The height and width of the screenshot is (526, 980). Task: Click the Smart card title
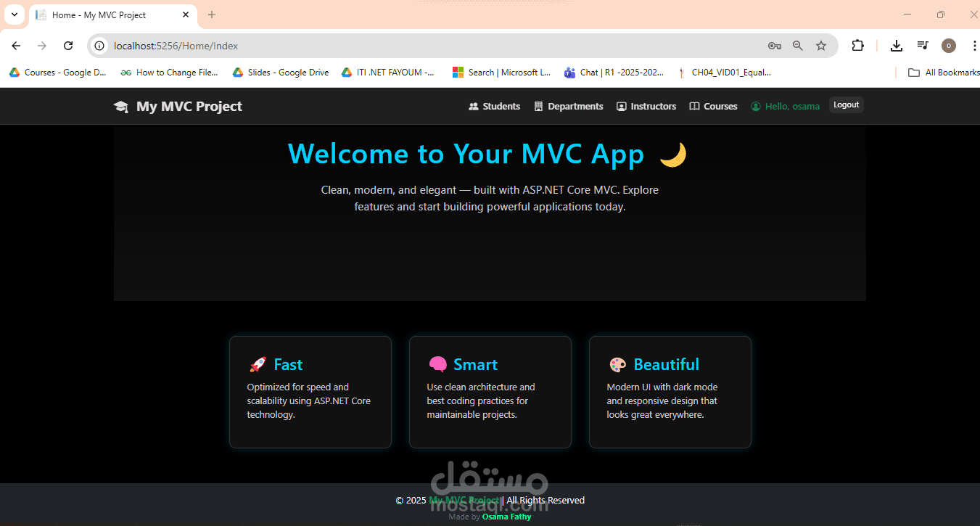[x=475, y=364]
